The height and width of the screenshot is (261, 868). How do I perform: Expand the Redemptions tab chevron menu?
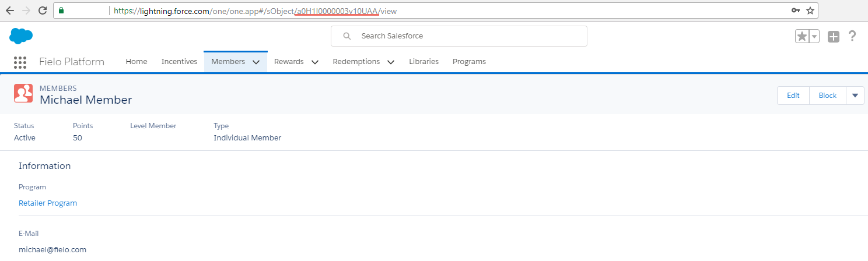pos(391,62)
